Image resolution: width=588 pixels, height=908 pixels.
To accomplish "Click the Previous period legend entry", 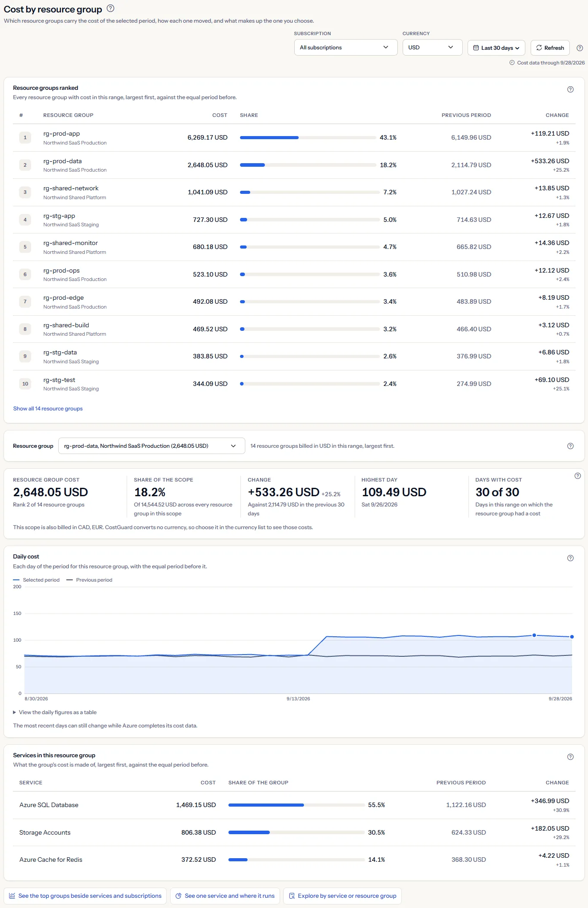I will tap(89, 580).
